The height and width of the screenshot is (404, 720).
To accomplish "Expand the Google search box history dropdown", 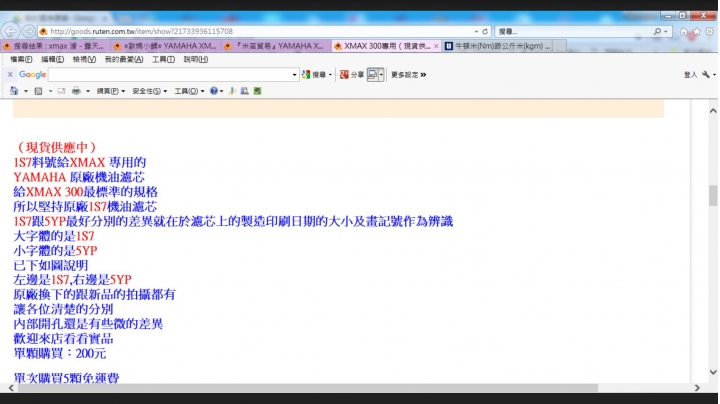I will click(x=294, y=74).
